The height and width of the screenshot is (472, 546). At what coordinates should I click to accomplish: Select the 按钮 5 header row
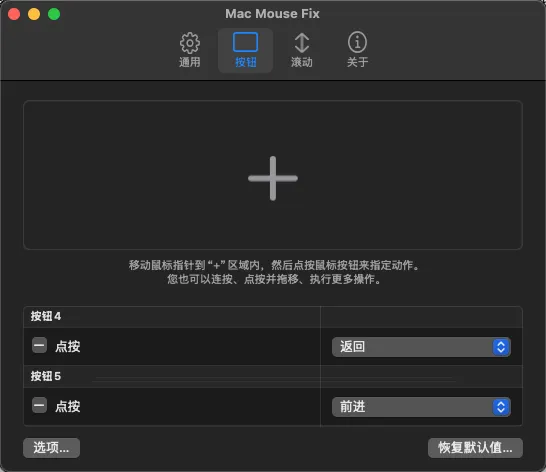(x=273, y=377)
